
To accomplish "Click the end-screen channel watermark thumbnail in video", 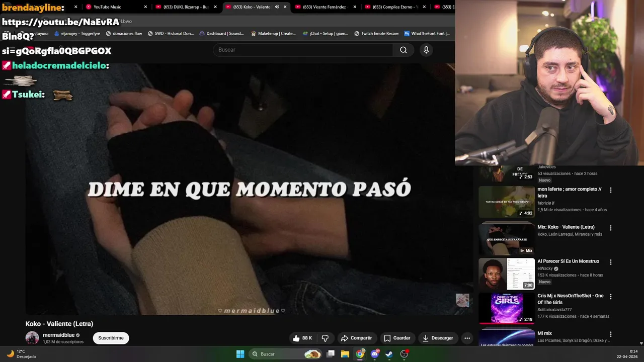I will click(462, 300).
